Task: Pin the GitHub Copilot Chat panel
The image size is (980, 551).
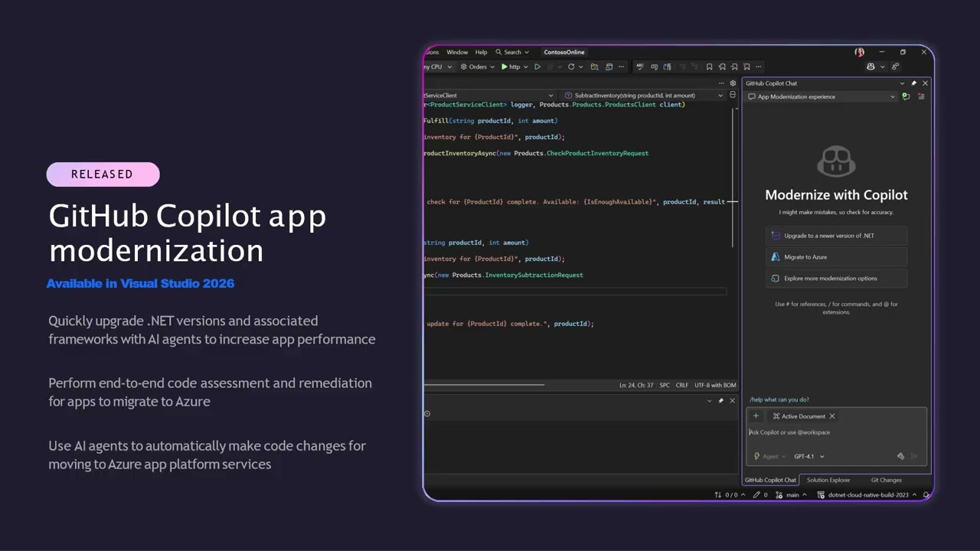Action: [x=913, y=83]
